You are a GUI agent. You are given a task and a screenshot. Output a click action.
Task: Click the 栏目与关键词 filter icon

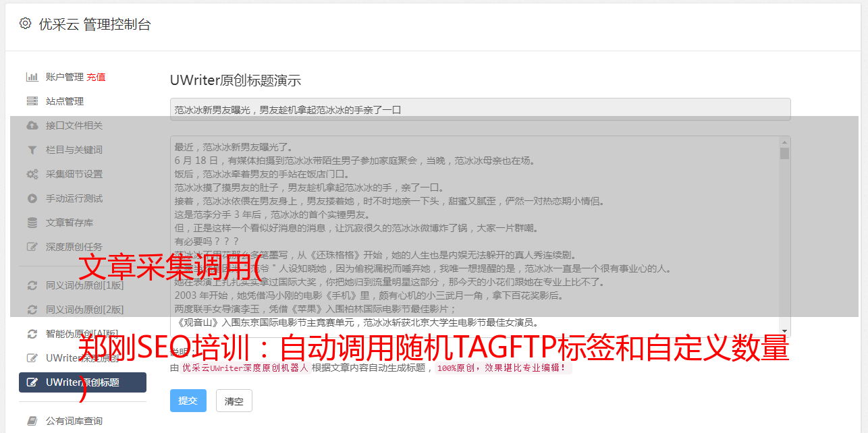[32, 150]
